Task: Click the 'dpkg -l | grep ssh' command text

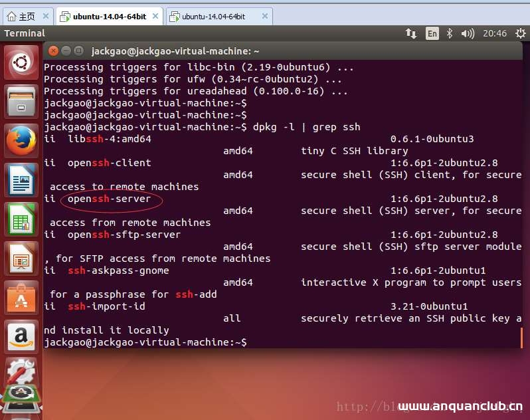Action: (307, 127)
